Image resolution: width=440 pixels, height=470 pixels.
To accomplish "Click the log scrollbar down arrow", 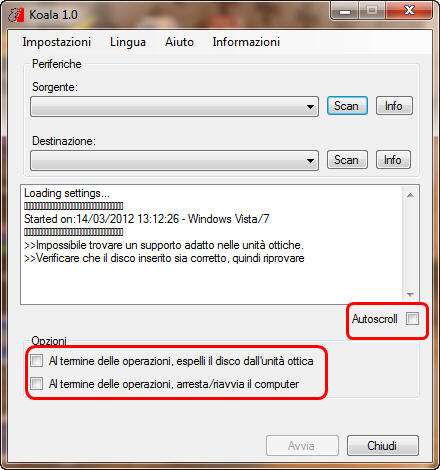I will click(x=410, y=295).
